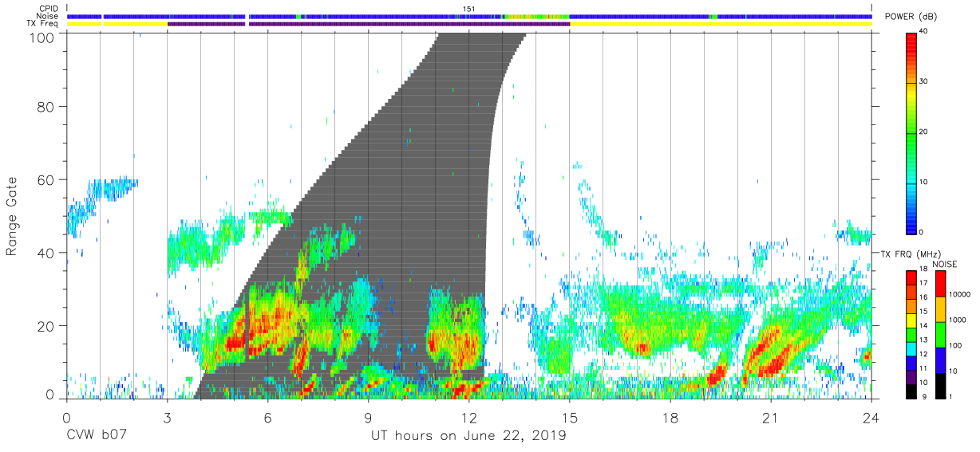This screenshot has width=980, height=452.
Task: Click the 9 tick on the UT hours axis
Action: 369,418
